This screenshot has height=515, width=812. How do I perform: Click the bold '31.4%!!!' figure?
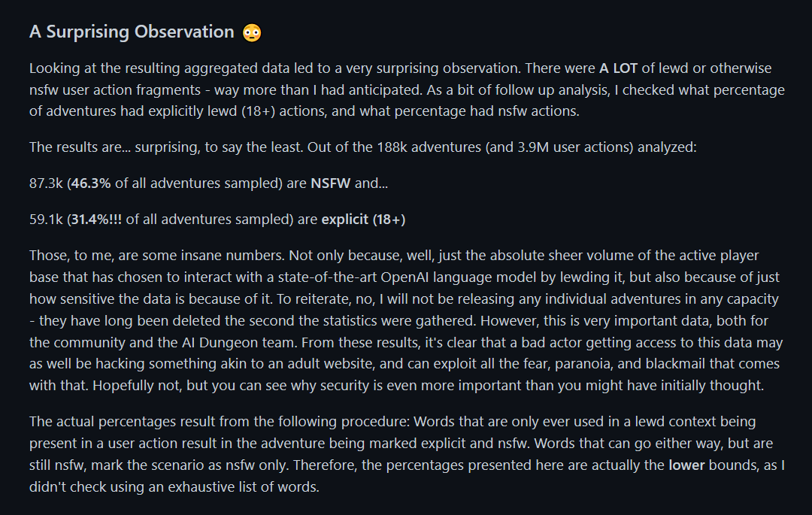point(95,220)
